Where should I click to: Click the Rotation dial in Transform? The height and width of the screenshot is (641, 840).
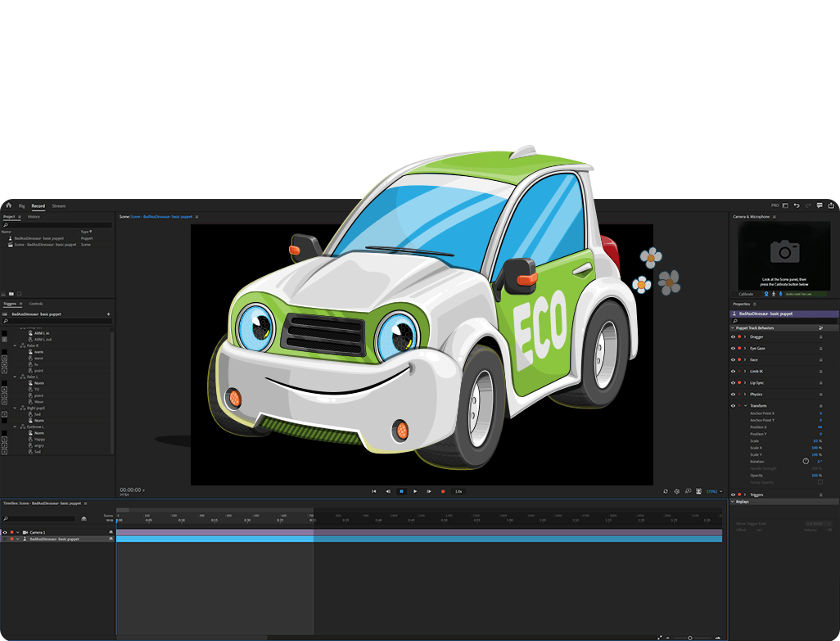click(x=806, y=462)
